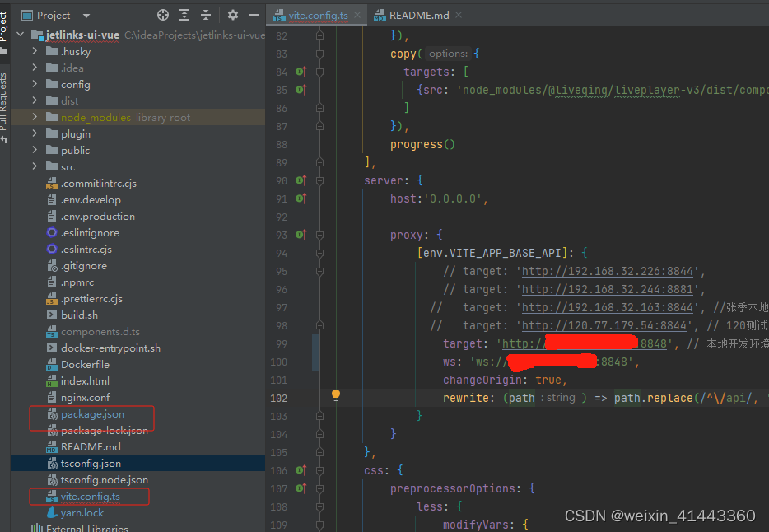Collapse all nodes in Project tree
The image size is (769, 532).
(206, 15)
